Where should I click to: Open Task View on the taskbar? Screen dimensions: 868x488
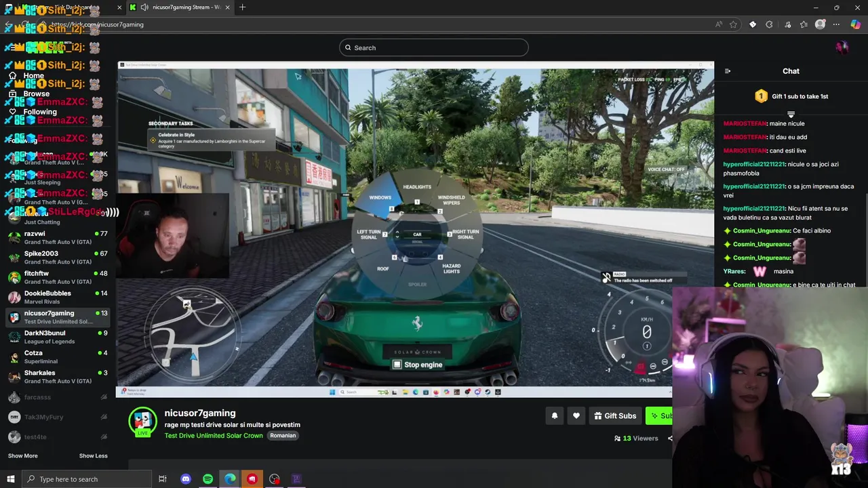[163, 479]
